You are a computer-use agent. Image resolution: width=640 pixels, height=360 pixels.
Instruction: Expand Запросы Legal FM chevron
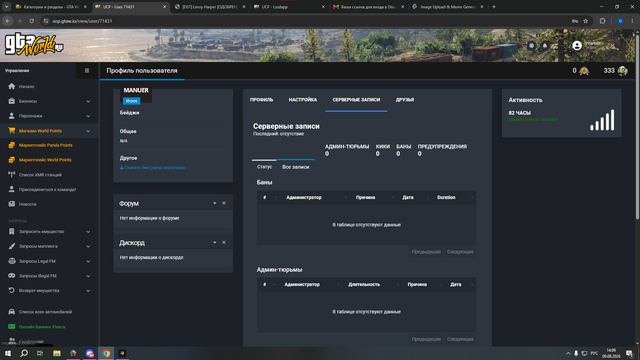pyautogui.click(x=88, y=261)
